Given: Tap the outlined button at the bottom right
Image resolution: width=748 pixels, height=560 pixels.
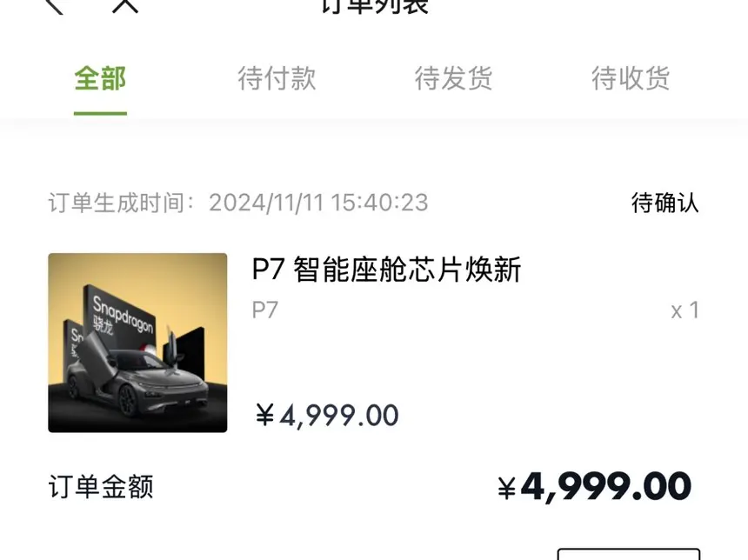Looking at the screenshot, I should 629,554.
